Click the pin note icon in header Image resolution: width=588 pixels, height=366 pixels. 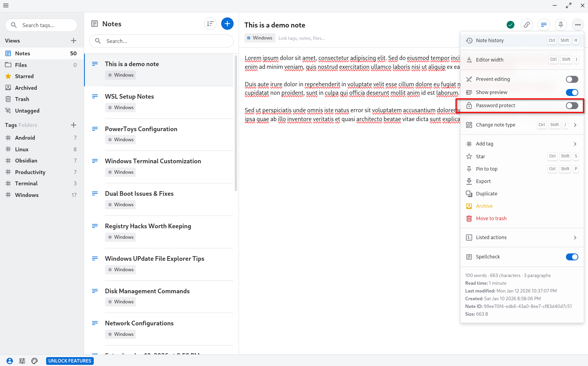[561, 25]
